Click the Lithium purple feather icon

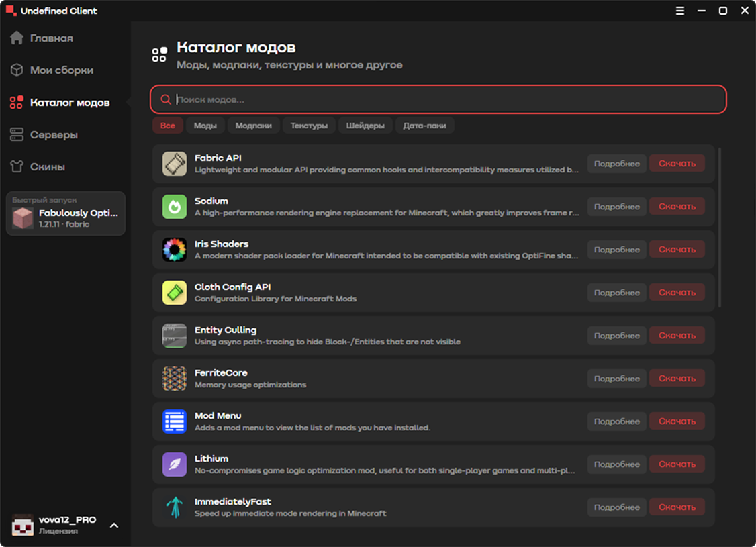pos(175,464)
